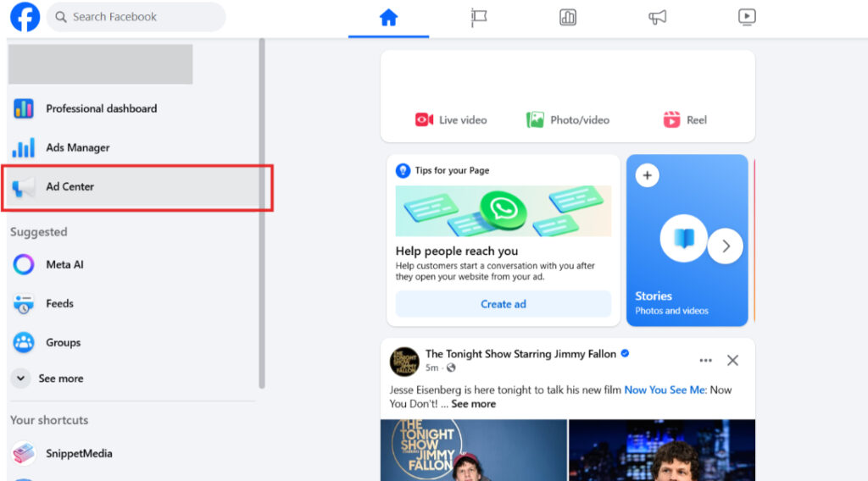Click the public globe audience icon

coord(451,368)
